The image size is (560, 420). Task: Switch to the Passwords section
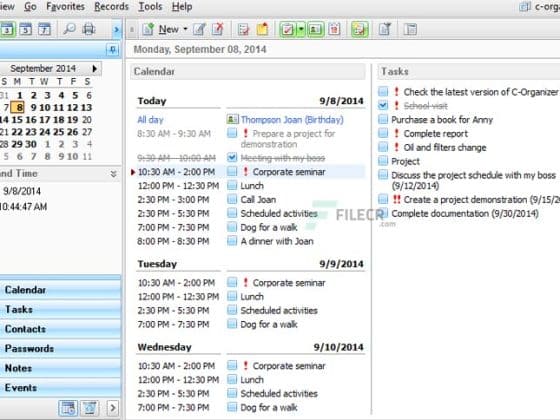tap(60, 349)
